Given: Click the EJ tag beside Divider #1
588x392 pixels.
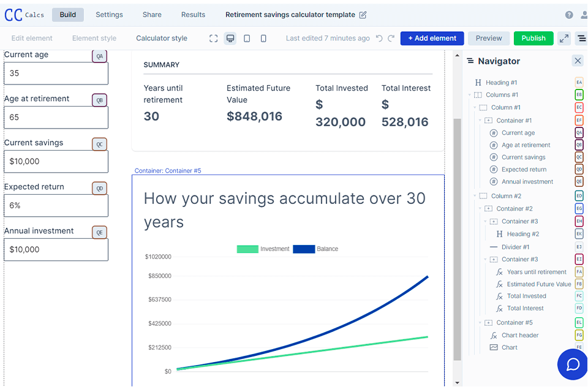Looking at the screenshot, I should point(579,247).
